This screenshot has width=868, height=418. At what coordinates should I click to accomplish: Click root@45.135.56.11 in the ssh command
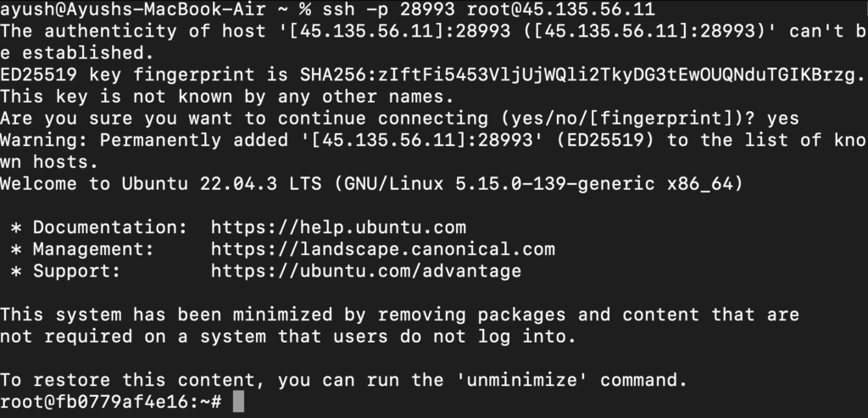click(561, 9)
